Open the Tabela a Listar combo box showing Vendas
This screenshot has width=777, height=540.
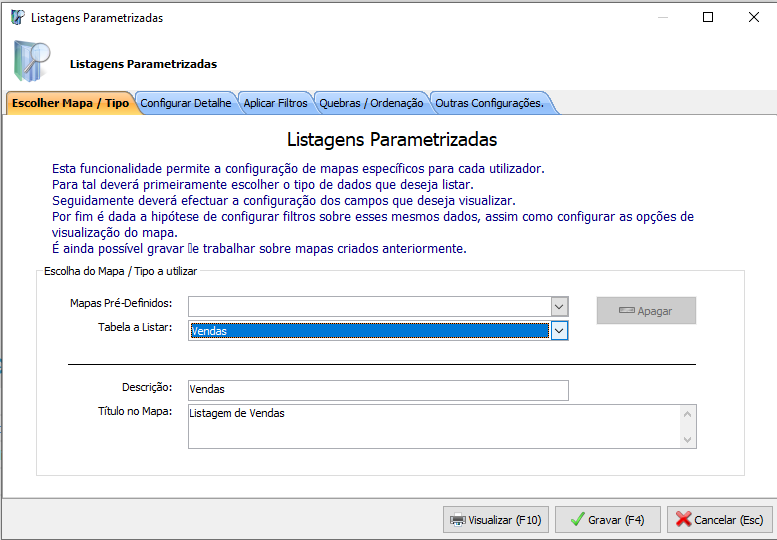[x=368, y=331]
